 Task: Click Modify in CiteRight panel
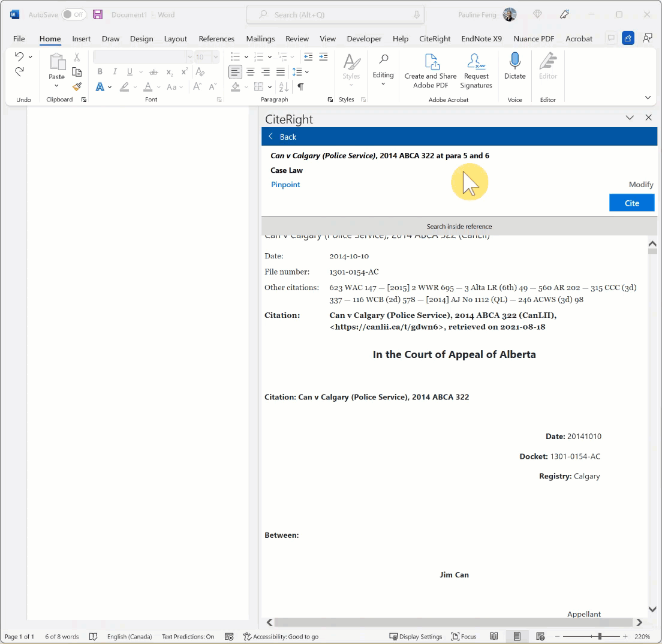641,185
